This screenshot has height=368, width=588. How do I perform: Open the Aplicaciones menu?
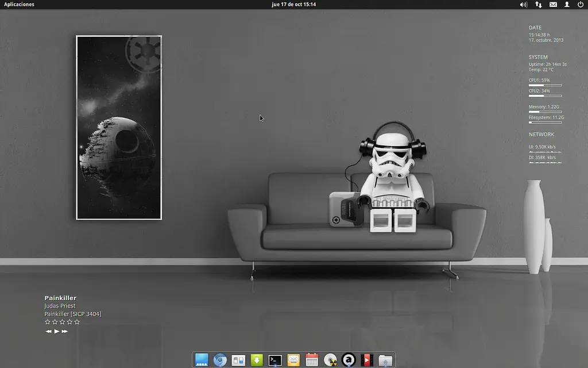click(x=19, y=5)
